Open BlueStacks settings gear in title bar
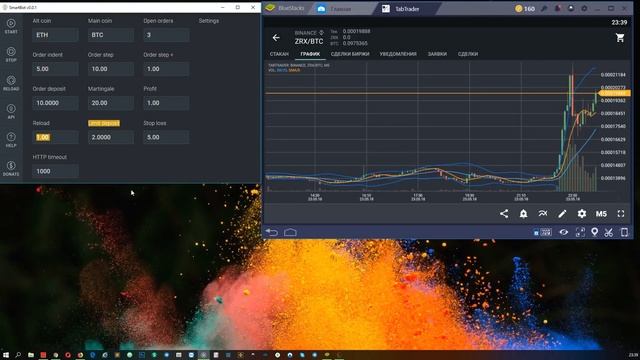The height and width of the screenshot is (360, 640). point(584,9)
